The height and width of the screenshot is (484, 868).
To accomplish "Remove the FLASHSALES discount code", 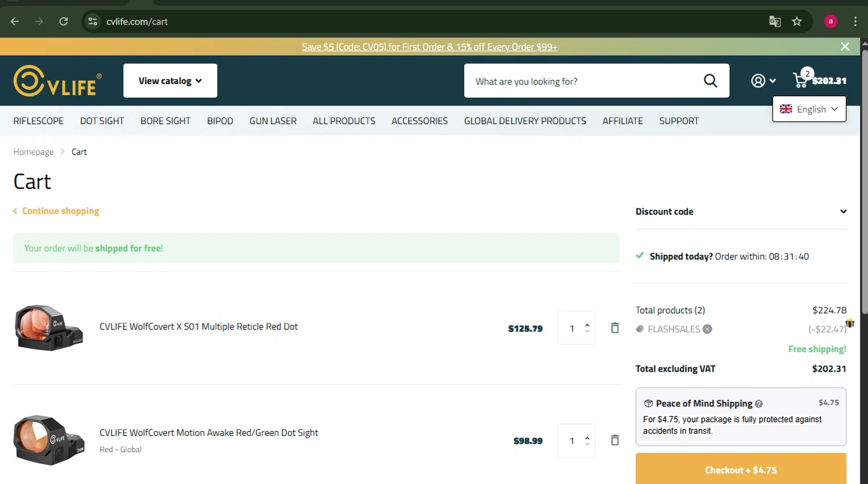I will (x=707, y=329).
